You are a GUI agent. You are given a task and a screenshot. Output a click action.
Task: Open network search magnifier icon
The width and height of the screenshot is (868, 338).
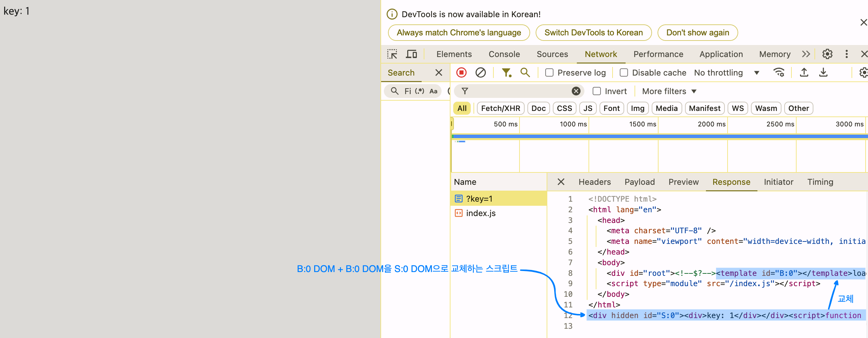coord(525,72)
